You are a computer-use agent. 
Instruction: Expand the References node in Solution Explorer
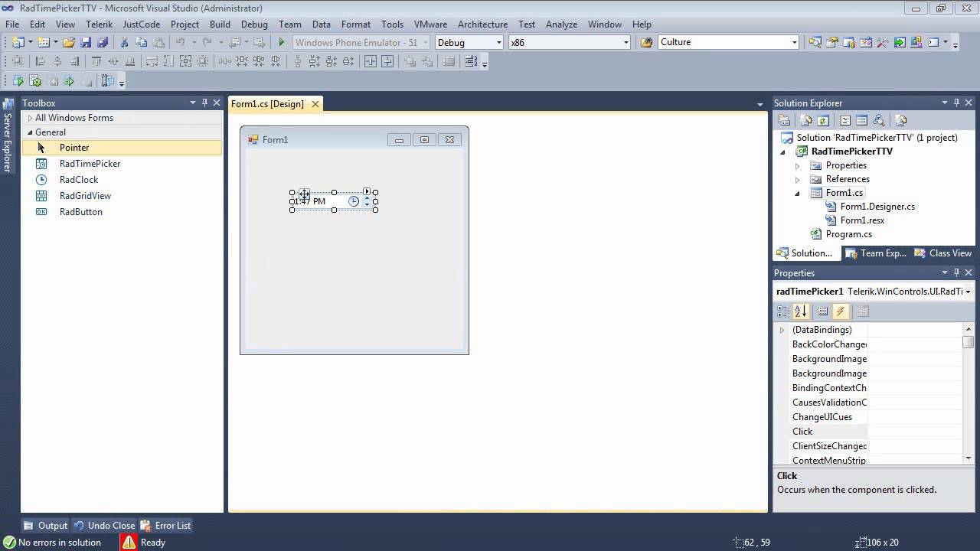797,179
